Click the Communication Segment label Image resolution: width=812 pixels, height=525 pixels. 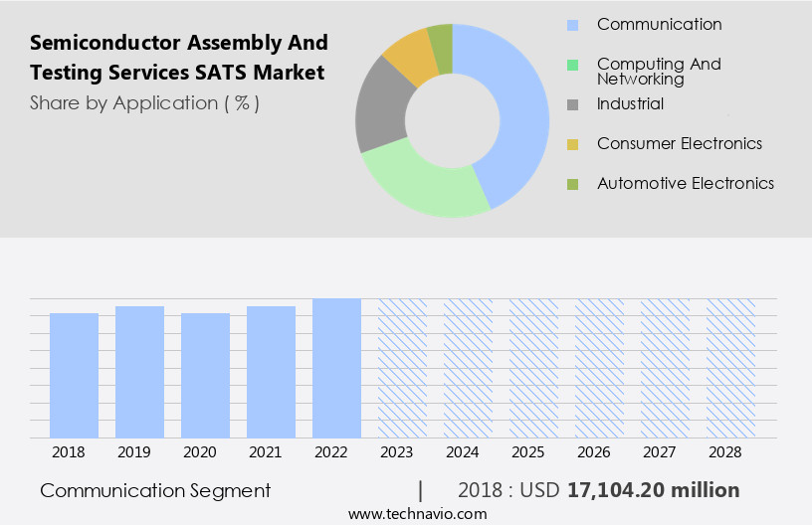click(155, 490)
